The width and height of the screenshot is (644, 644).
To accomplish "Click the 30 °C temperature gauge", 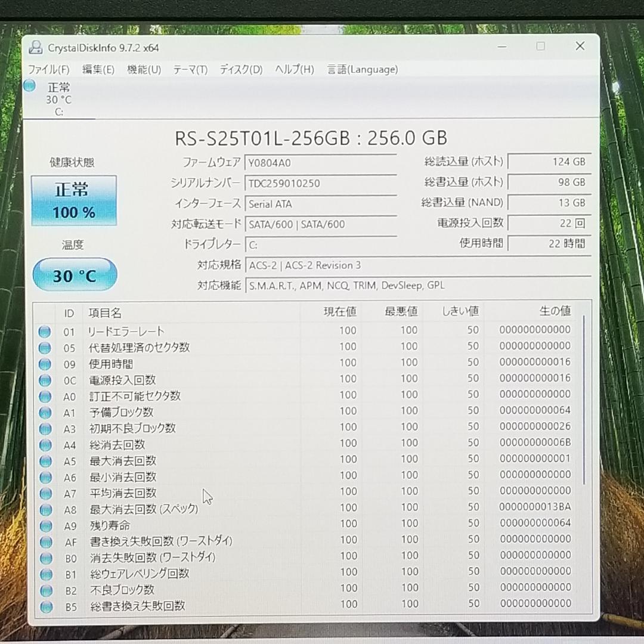I will tap(74, 274).
